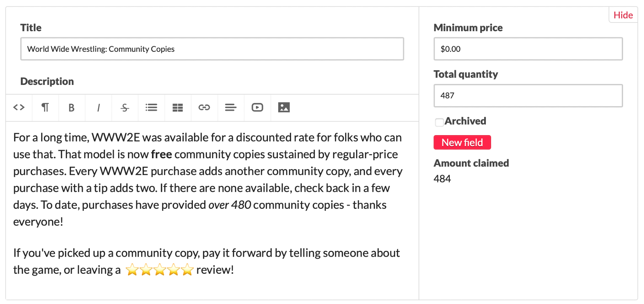The image size is (644, 304).
Task: Edit the Minimum price field
Action: (528, 49)
